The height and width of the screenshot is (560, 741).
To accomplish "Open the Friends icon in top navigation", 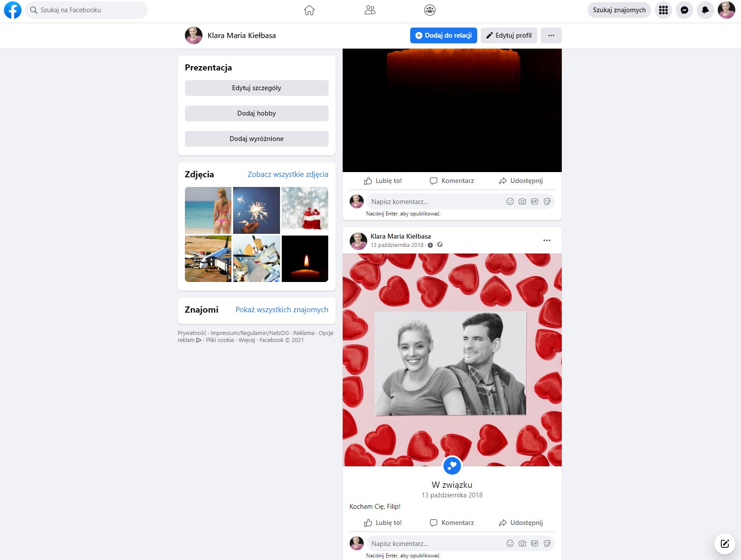I will pyautogui.click(x=370, y=10).
